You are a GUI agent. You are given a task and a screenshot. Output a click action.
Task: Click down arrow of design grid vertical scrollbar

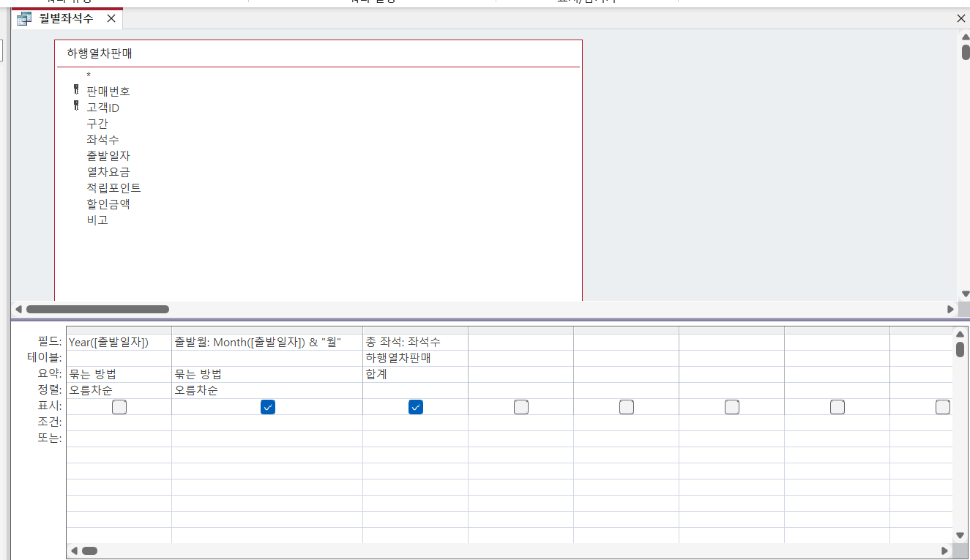click(x=960, y=536)
